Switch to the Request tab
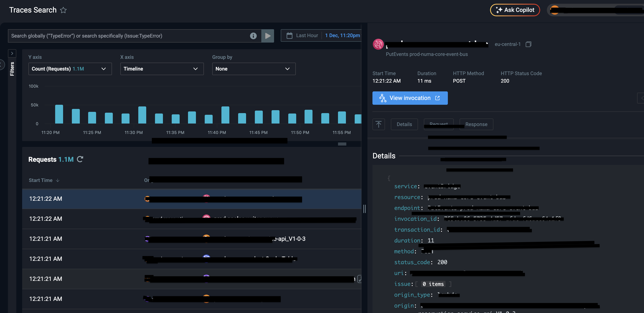644x313 pixels. [x=439, y=124]
